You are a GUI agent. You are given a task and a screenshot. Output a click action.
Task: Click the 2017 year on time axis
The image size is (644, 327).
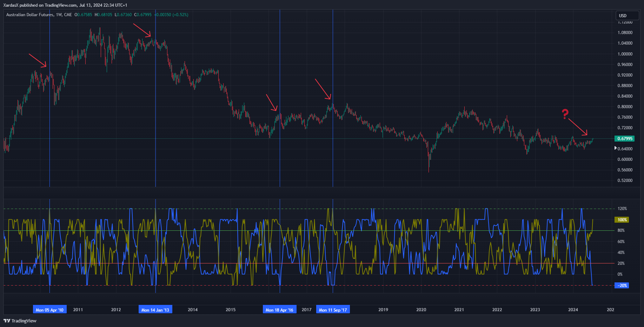[x=306, y=310]
